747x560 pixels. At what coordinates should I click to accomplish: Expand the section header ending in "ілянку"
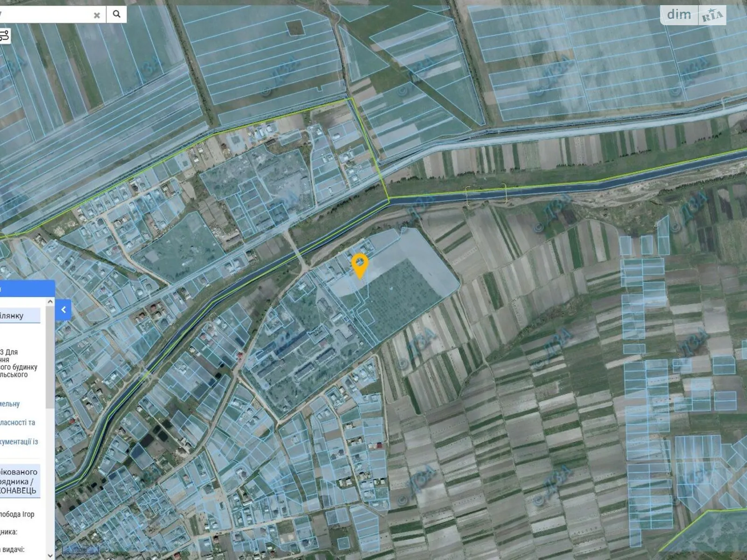[x=20, y=316]
